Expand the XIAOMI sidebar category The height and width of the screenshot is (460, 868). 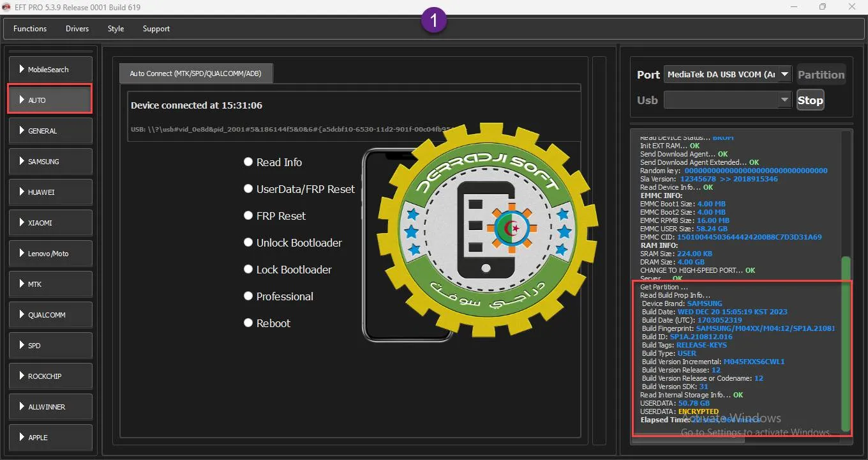(50, 223)
